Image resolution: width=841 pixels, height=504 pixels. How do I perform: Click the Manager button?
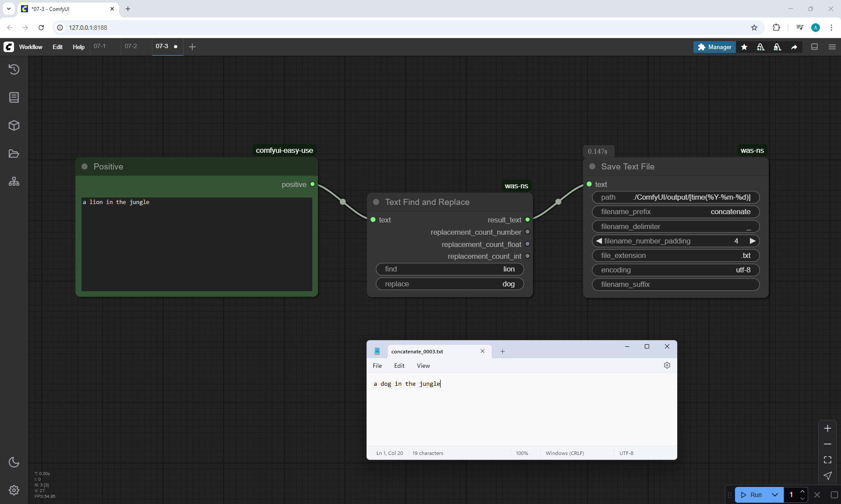coord(714,47)
